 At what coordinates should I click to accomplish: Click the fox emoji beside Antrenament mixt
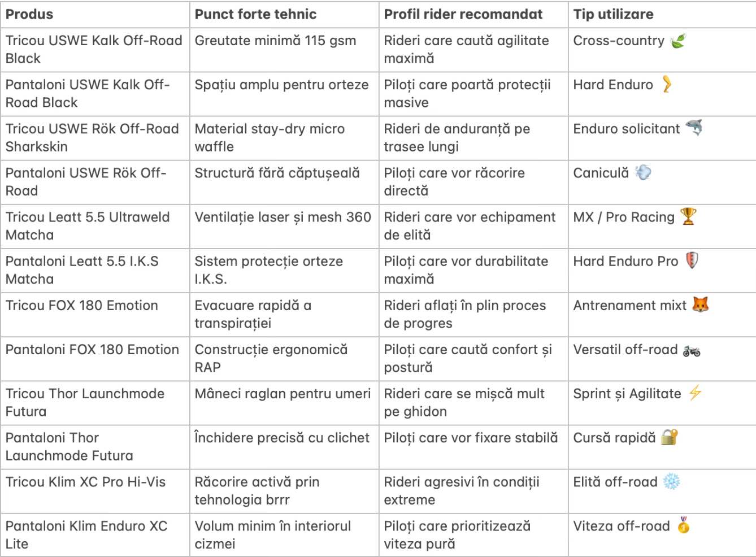(701, 305)
